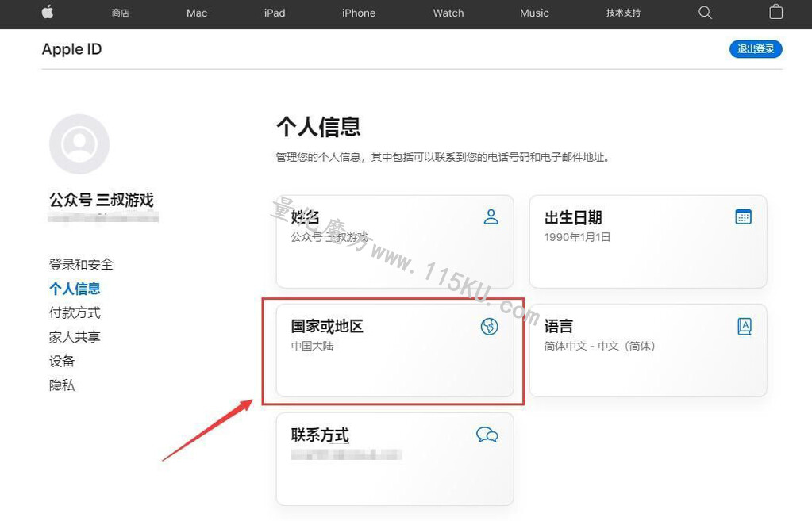This screenshot has height=521, width=812.
Task: Open the 联系方式 card
Action: coord(395,459)
